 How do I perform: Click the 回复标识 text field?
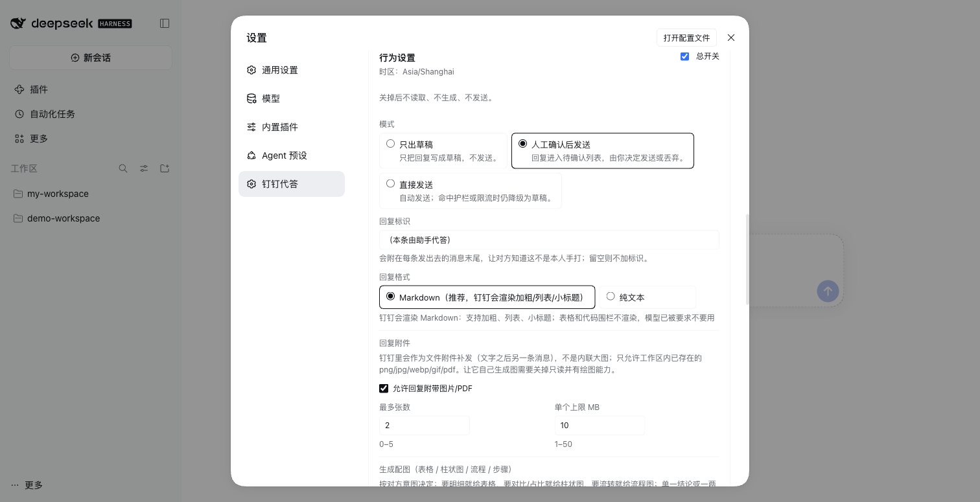[x=549, y=240]
